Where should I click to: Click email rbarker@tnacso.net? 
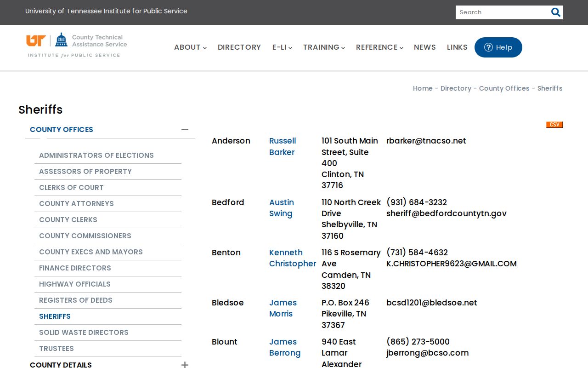click(426, 141)
